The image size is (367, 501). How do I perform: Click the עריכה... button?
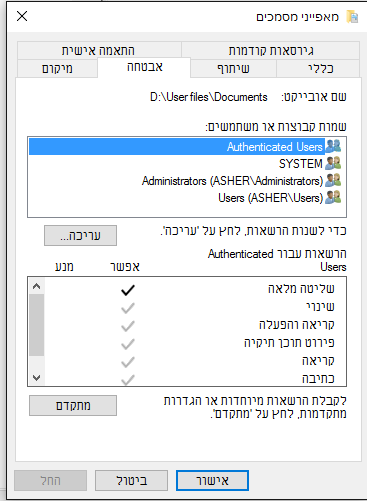[80, 235]
